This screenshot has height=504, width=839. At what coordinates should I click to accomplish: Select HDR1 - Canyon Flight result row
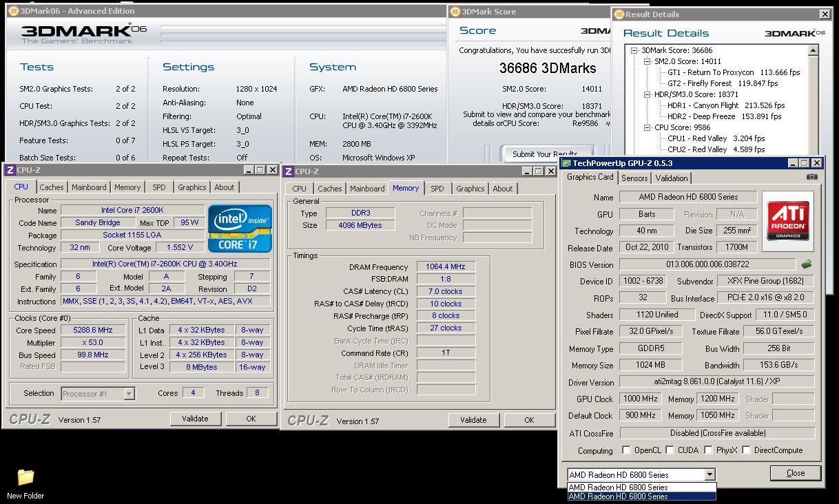(x=726, y=105)
